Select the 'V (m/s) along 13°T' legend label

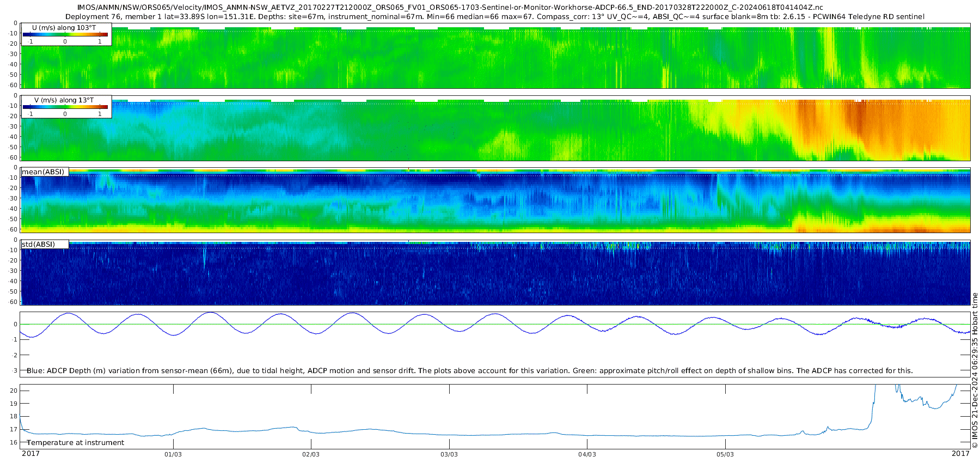coord(64,100)
